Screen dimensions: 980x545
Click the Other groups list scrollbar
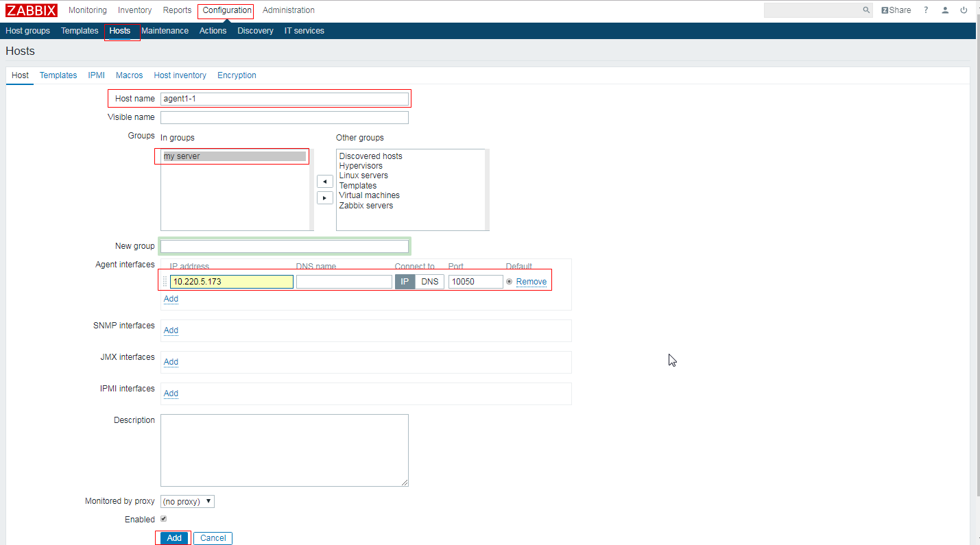point(487,190)
